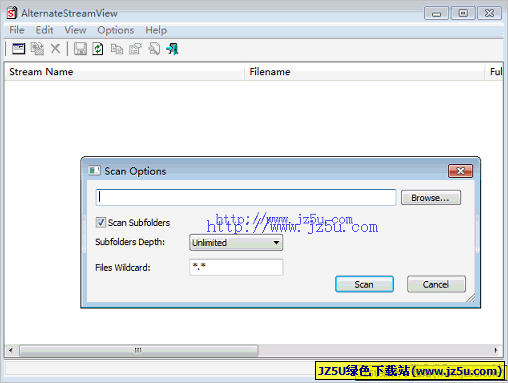508x383 pixels.
Task: Click the refresh toolbar icon
Action: coord(98,49)
